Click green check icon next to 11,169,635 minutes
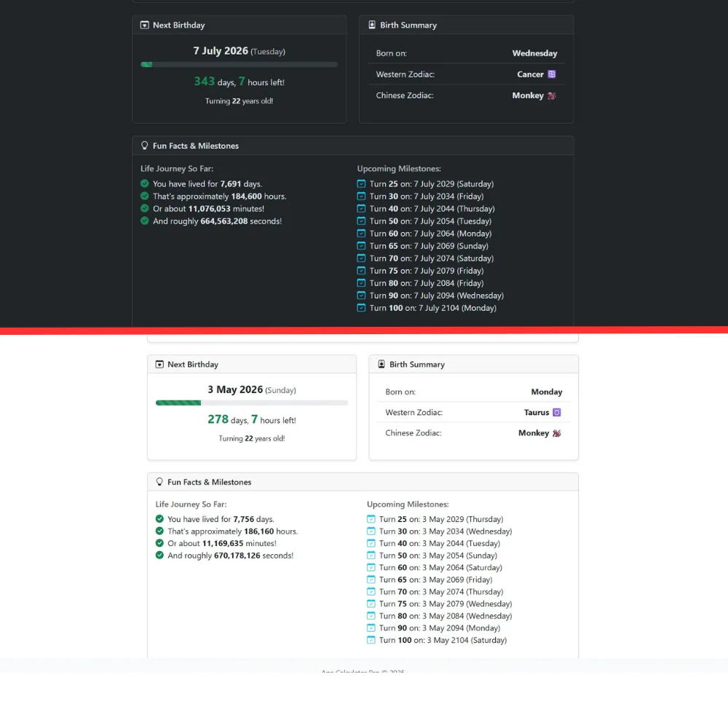 [x=159, y=543]
